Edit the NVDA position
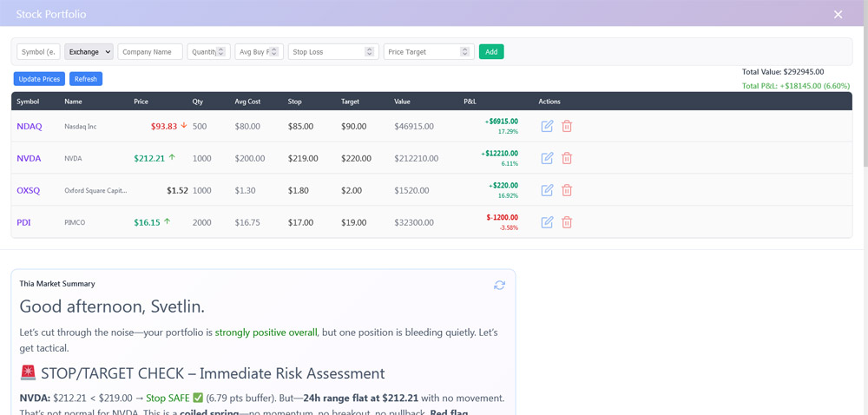The width and height of the screenshot is (868, 415). pos(547,158)
